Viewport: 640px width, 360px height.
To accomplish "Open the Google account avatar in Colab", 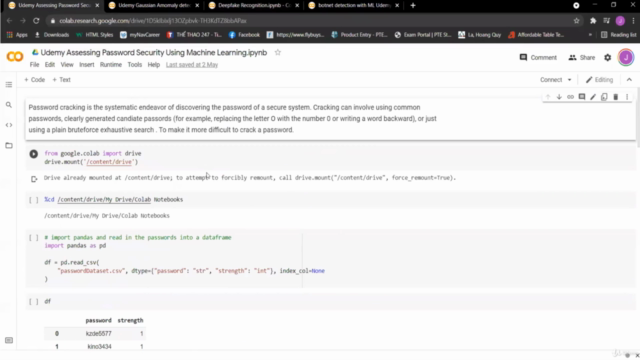I will (626, 58).
